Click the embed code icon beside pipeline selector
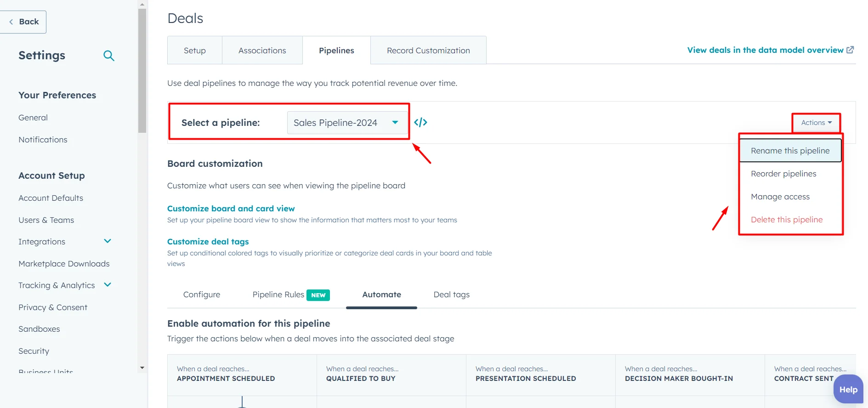The height and width of the screenshot is (408, 868). pos(420,122)
